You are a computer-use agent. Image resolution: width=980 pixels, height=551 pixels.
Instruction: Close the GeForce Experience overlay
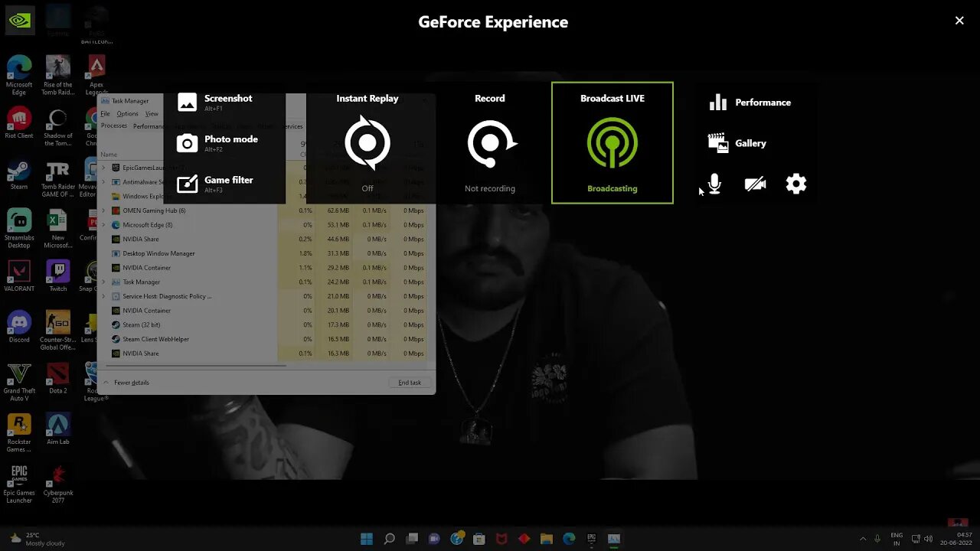[x=959, y=21]
